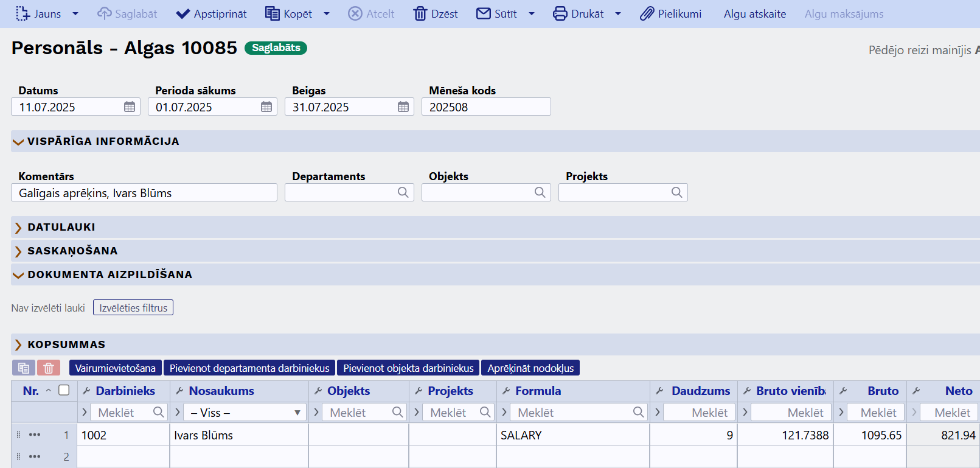Open Pielikumi attachments paperclip
Image resolution: width=980 pixels, height=468 pixels.
(x=670, y=13)
